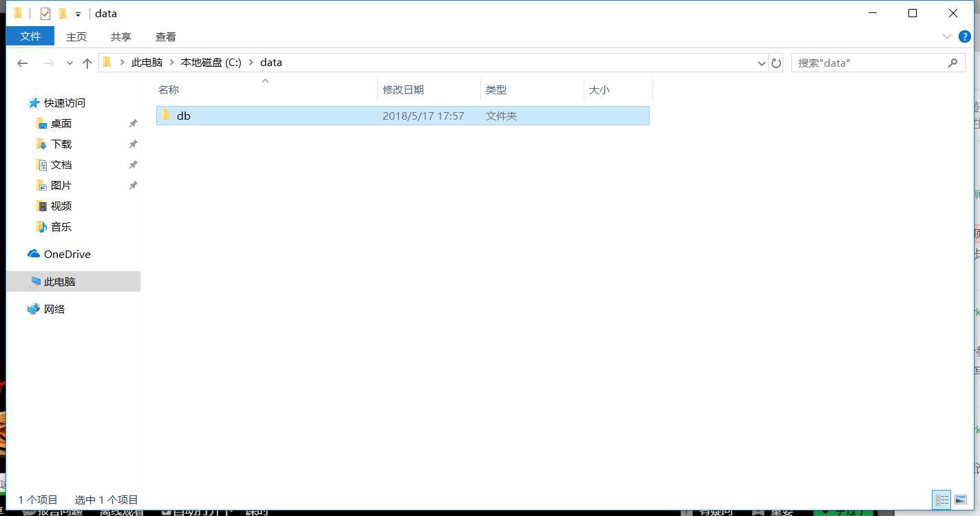Click the Properties checkmark icon in title bar

[45, 14]
